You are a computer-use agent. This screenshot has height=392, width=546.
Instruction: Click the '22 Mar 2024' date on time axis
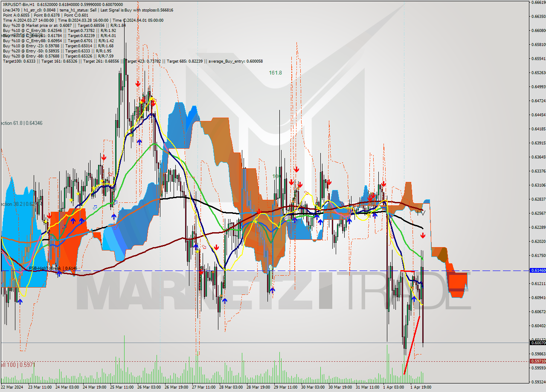[12, 387]
